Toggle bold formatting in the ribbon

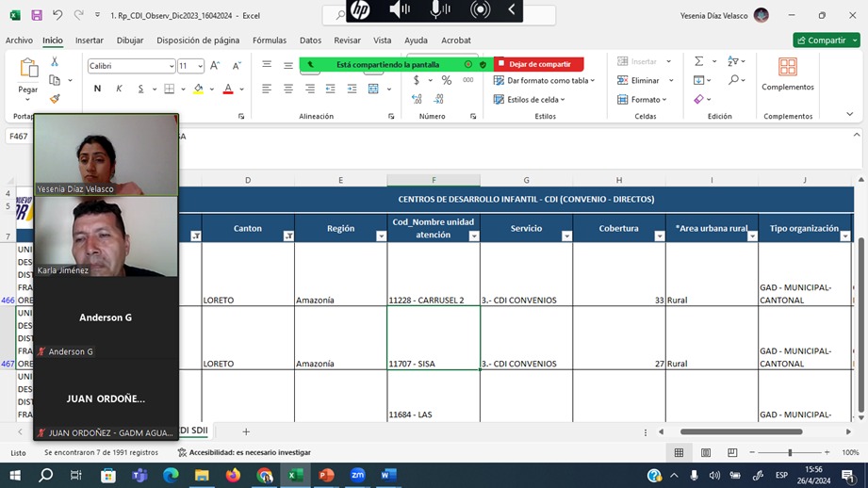pyautogui.click(x=97, y=89)
